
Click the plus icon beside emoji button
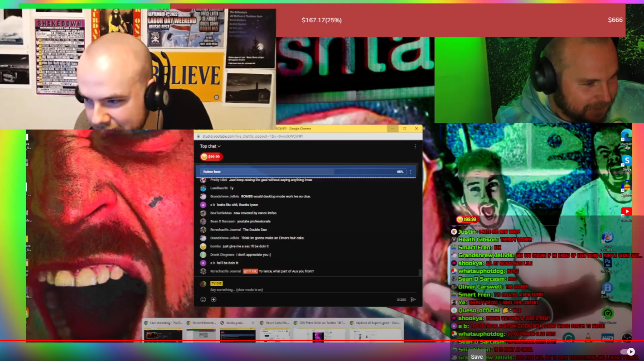coord(213,299)
